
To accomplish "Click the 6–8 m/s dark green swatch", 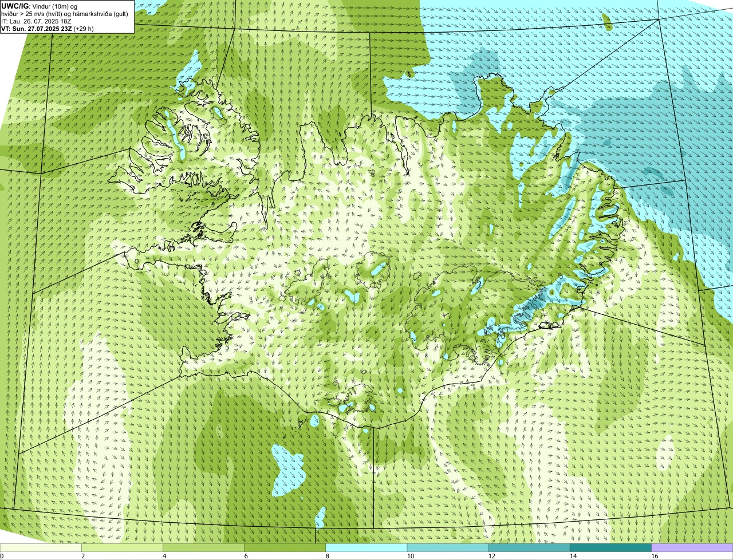I will coord(285,547).
